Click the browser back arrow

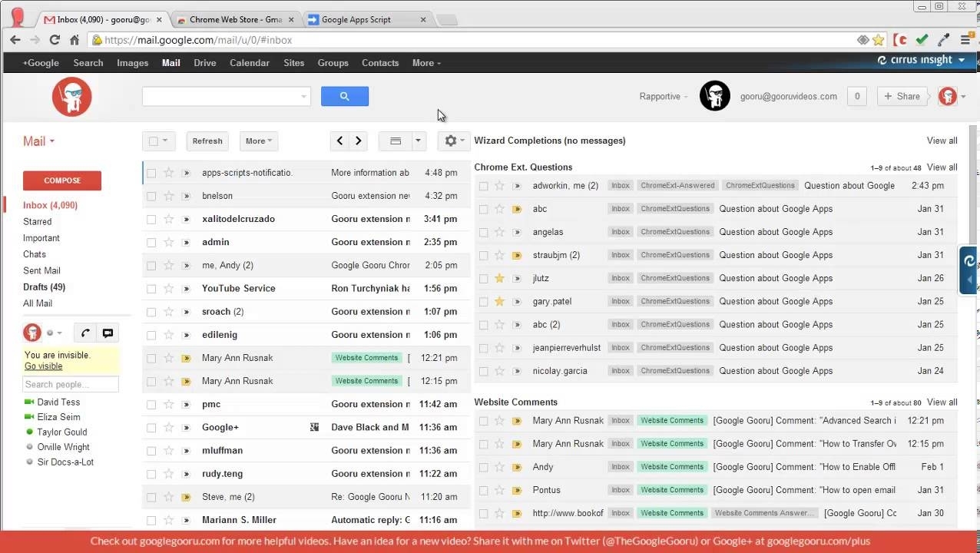tap(15, 40)
